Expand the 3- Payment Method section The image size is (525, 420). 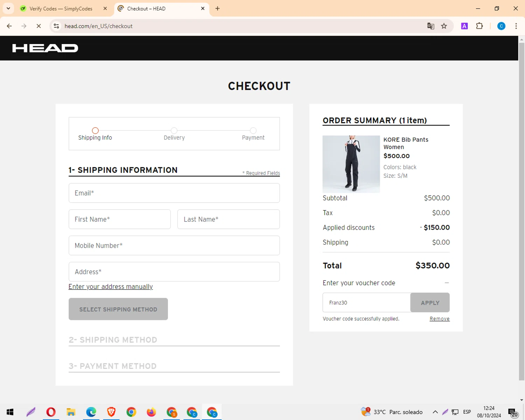(174, 366)
